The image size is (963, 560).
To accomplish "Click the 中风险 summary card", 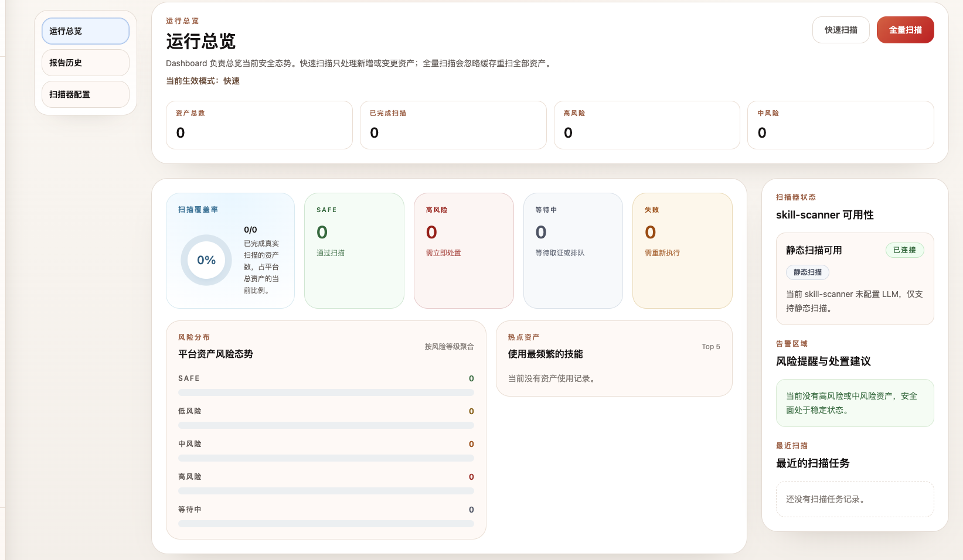I will [x=841, y=125].
